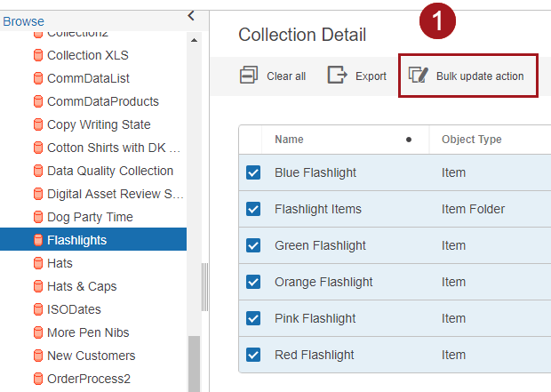Image resolution: width=551 pixels, height=392 pixels.
Task: Select the New Customers collection
Action: pos(91,356)
